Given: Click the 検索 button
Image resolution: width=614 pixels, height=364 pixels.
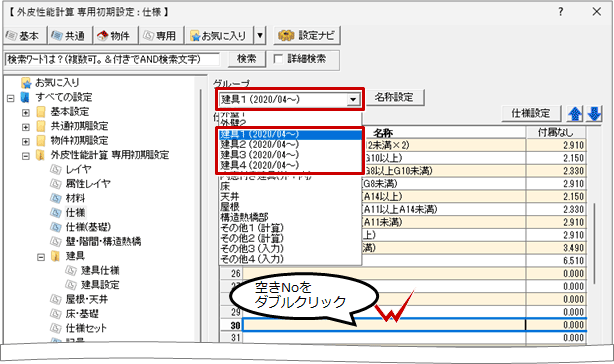Looking at the screenshot, I should point(247,59).
